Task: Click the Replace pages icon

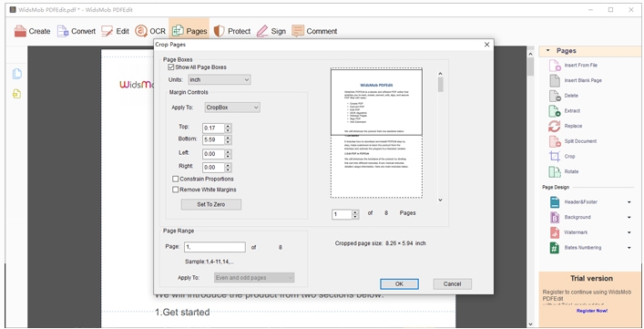Action: (555, 126)
